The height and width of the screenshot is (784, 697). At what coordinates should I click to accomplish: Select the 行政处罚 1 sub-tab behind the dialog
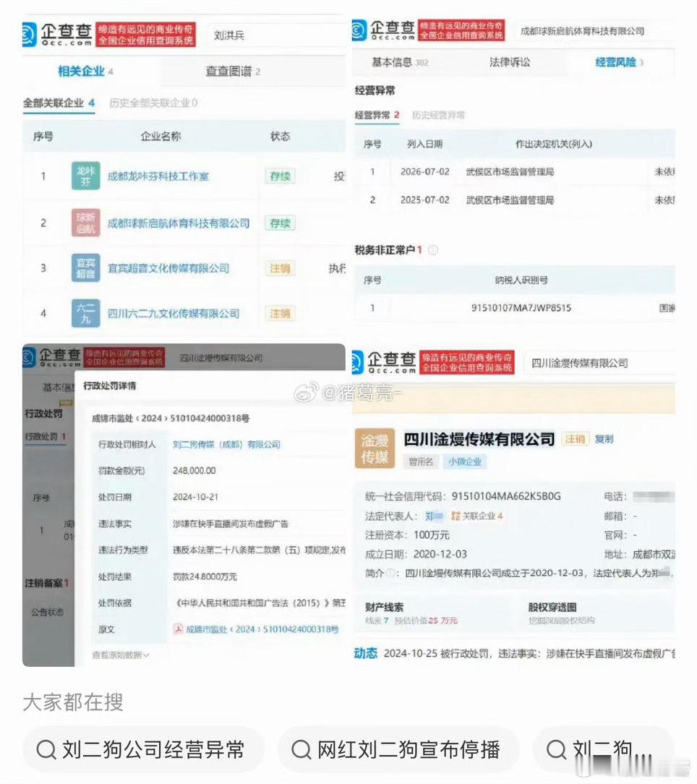(x=46, y=437)
